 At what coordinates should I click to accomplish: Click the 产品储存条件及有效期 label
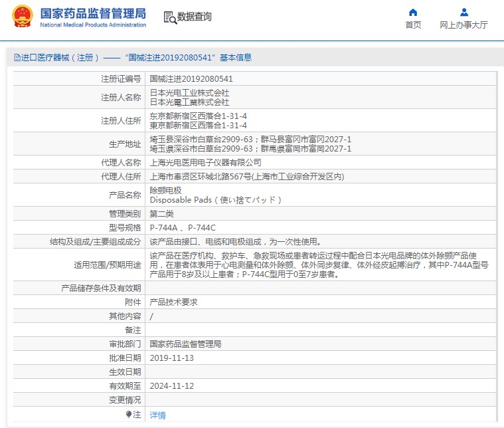(x=101, y=288)
